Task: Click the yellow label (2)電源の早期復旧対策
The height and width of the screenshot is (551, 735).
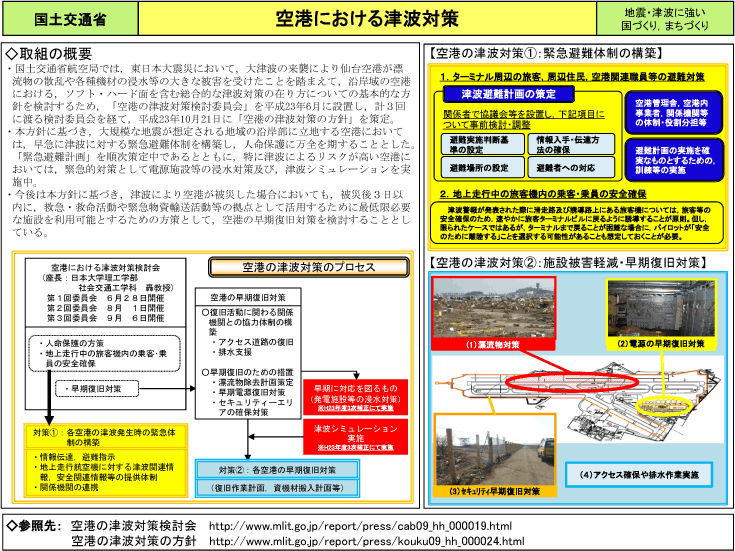Action: pyautogui.click(x=661, y=344)
